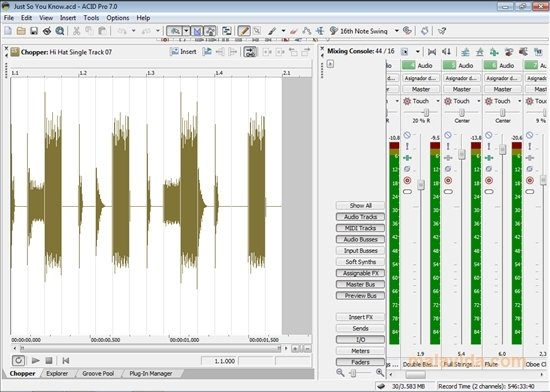Image resolution: width=550 pixels, height=392 pixels.
Task: Switch to the Plug-In Manager tab
Action: point(151,373)
